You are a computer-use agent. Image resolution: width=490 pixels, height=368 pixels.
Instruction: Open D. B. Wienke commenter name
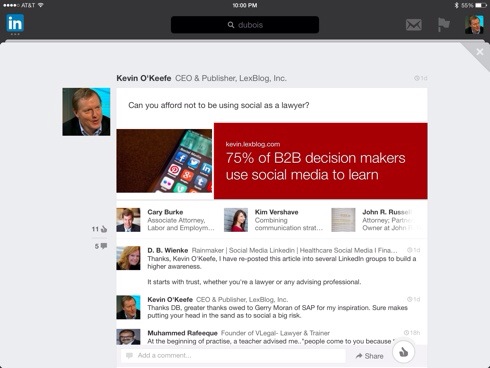coord(168,250)
